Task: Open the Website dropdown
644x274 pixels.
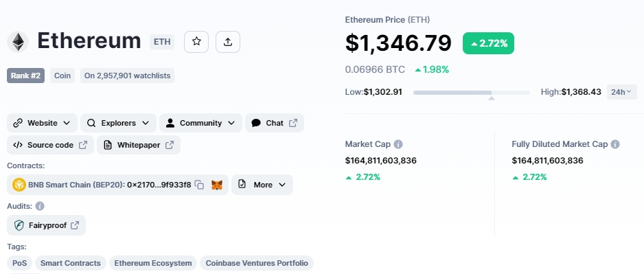Action: pos(42,123)
